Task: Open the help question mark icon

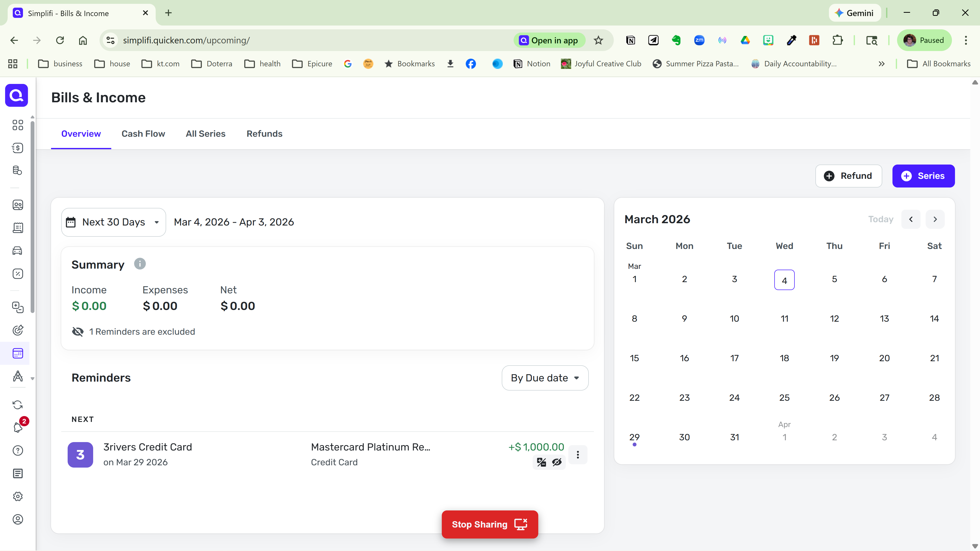Action: [18, 450]
